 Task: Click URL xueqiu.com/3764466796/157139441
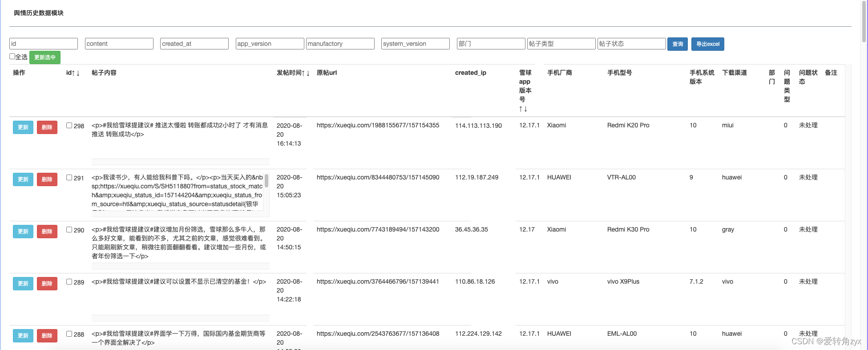[378, 282]
